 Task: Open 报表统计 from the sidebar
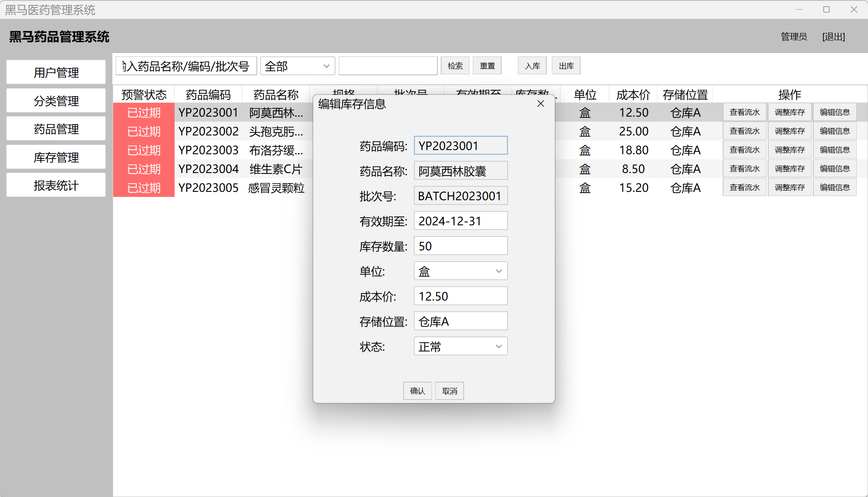[56, 186]
